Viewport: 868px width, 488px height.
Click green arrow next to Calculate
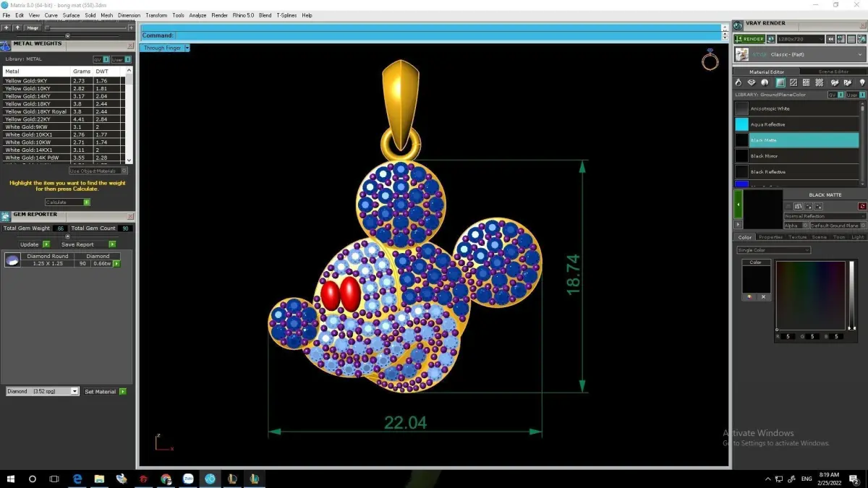87,202
